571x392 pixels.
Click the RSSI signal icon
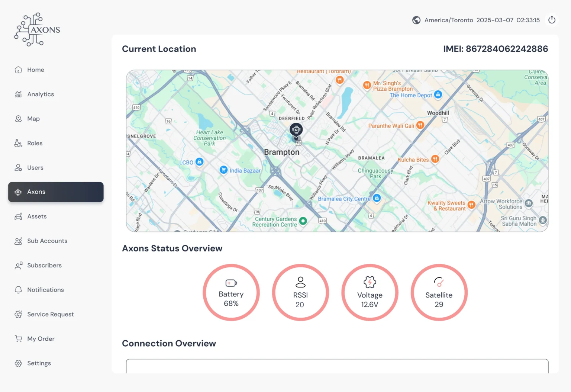pos(300,282)
